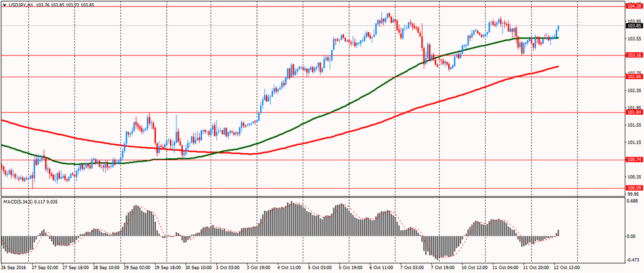Pick the 101.15 price axis tick
644x273 pixels.
635,142
